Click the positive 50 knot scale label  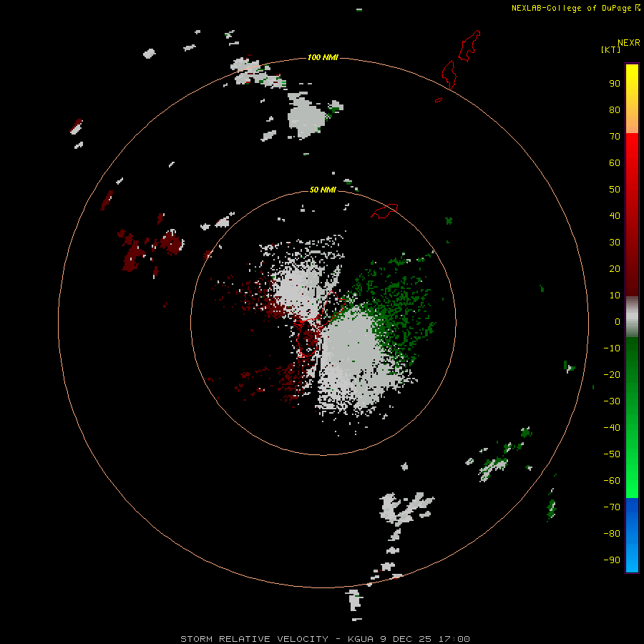(615, 190)
